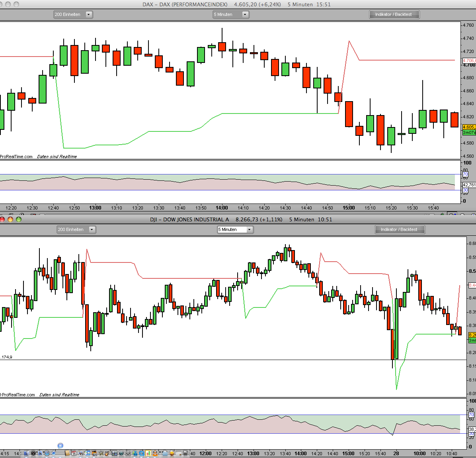Click DAX RSI lower level 30 label
The width and height of the screenshot is (476, 458).
[465, 190]
